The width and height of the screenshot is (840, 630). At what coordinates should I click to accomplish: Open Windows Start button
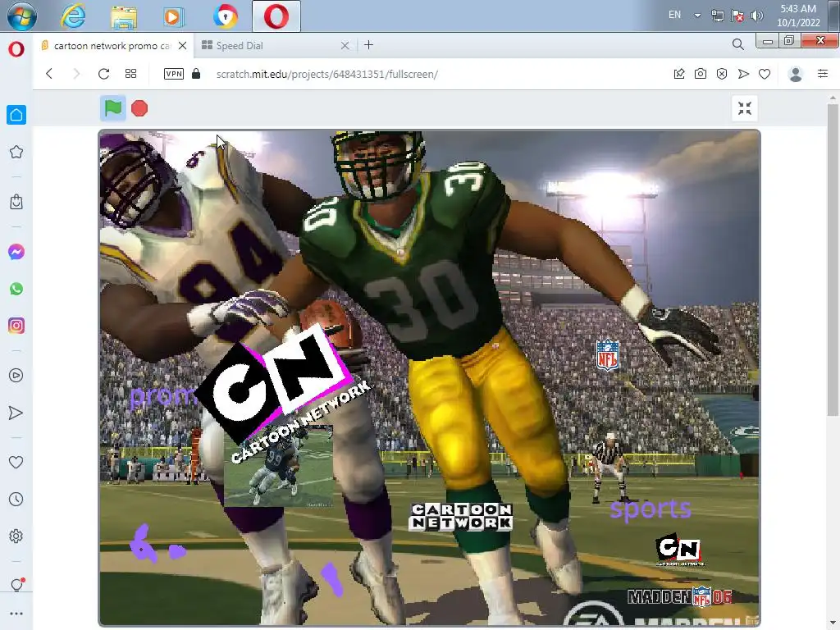coord(21,16)
